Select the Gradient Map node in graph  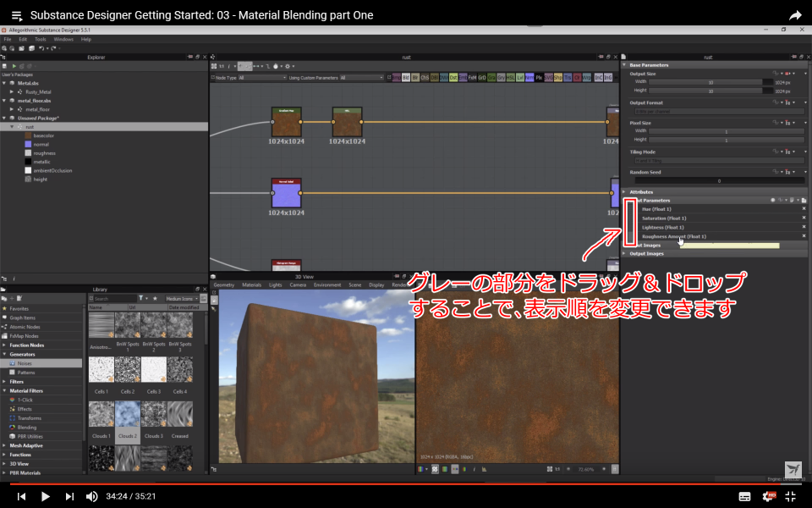[287, 122]
